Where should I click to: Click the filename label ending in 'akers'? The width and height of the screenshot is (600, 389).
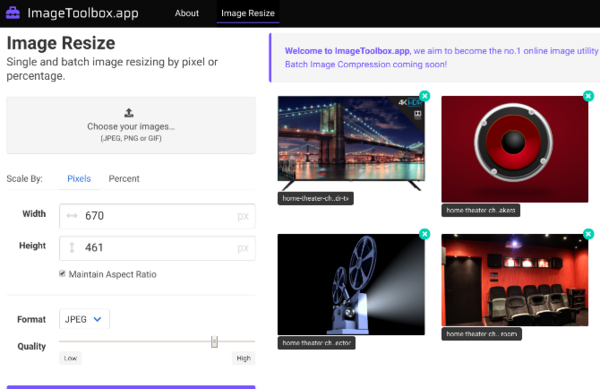[x=481, y=210]
